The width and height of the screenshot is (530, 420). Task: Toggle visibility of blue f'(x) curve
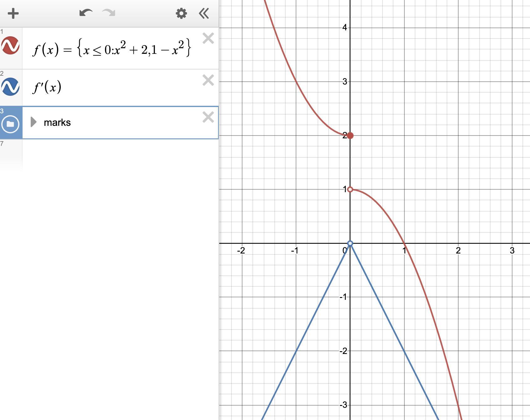pos(10,87)
